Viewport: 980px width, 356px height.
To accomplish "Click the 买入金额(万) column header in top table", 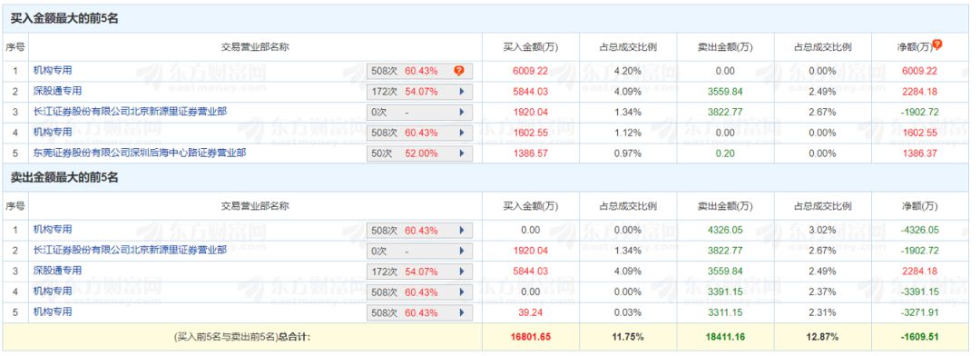I will 531,47.
